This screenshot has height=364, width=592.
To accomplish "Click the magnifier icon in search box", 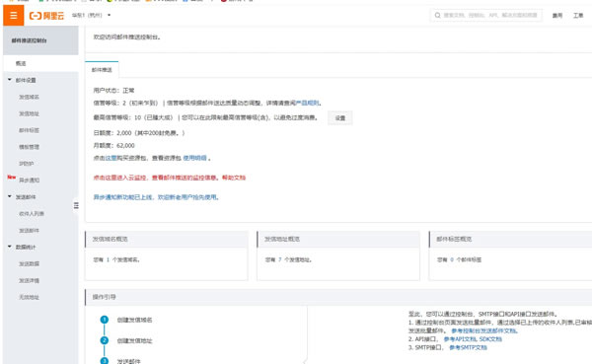I will (x=437, y=16).
